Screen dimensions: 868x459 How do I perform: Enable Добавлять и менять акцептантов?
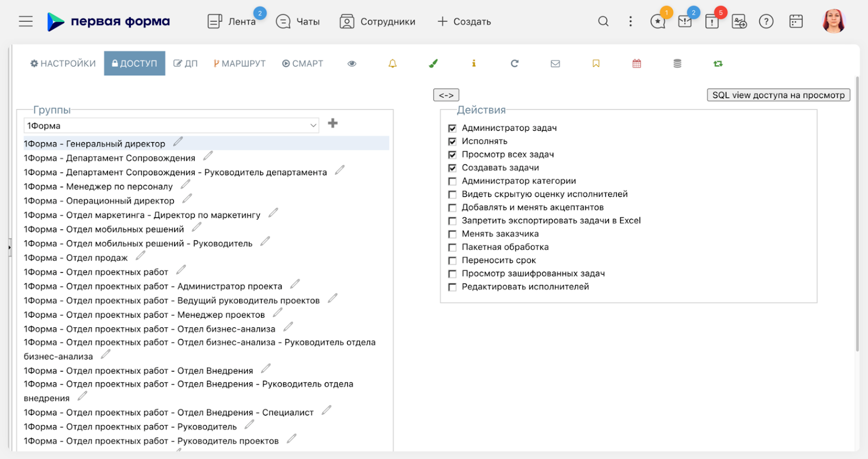coord(452,207)
